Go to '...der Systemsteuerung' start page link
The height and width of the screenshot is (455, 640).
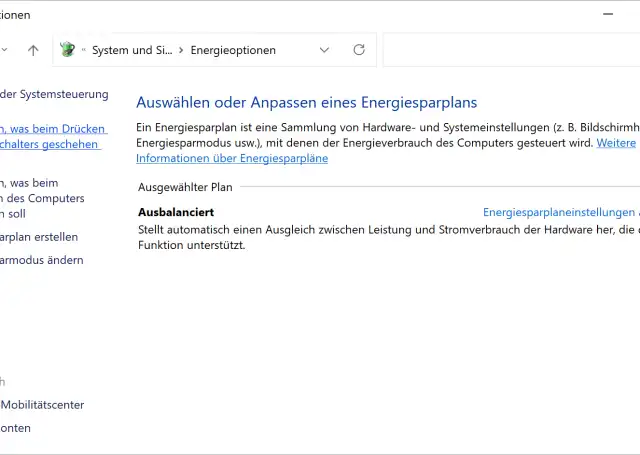coord(54,94)
